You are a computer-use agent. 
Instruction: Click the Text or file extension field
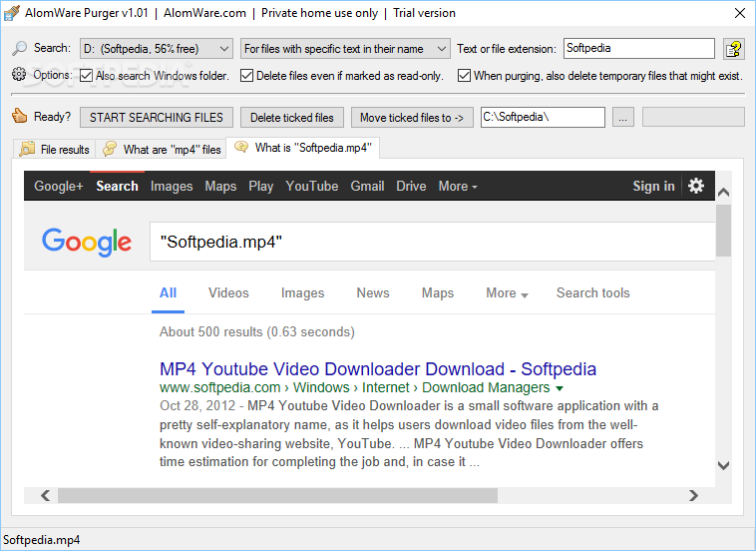pos(639,48)
